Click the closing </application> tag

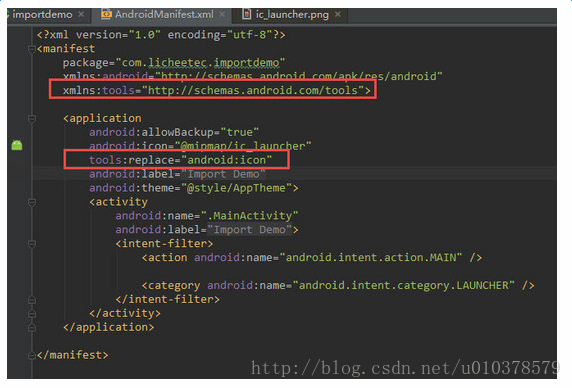click(x=108, y=327)
